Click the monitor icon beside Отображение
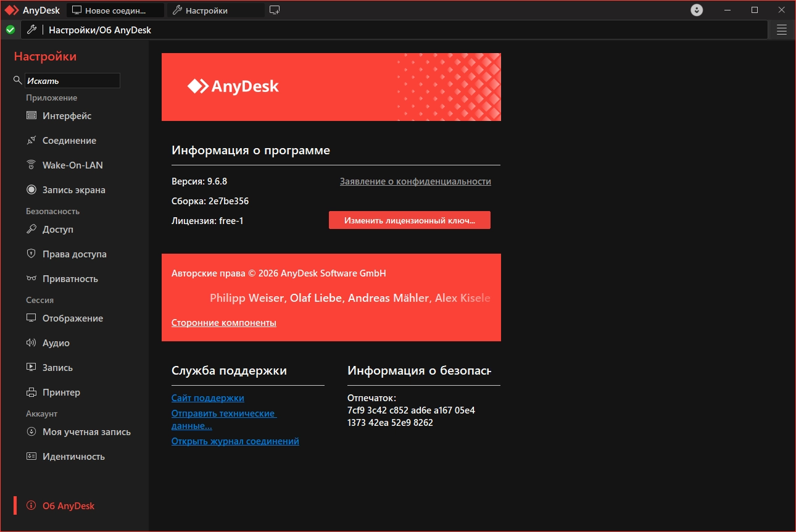 (x=31, y=318)
